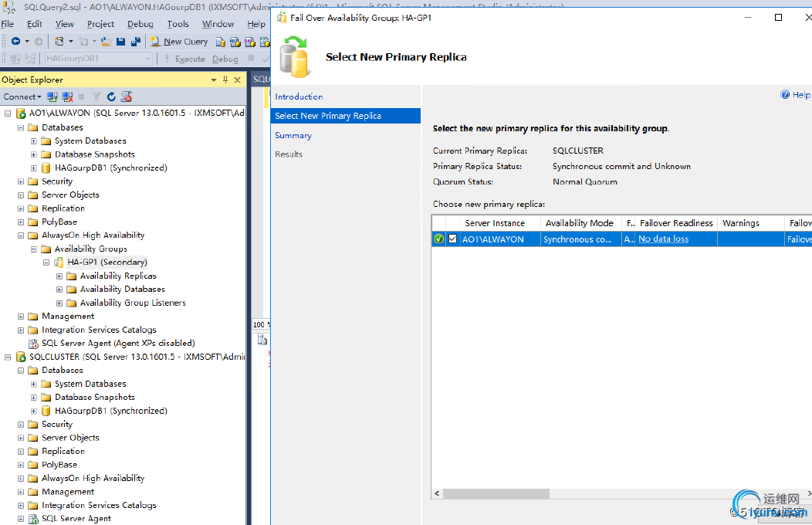Viewport: 812px width, 525px height.
Task: Collapse the AO1\ALWAYON server node
Action: point(8,113)
